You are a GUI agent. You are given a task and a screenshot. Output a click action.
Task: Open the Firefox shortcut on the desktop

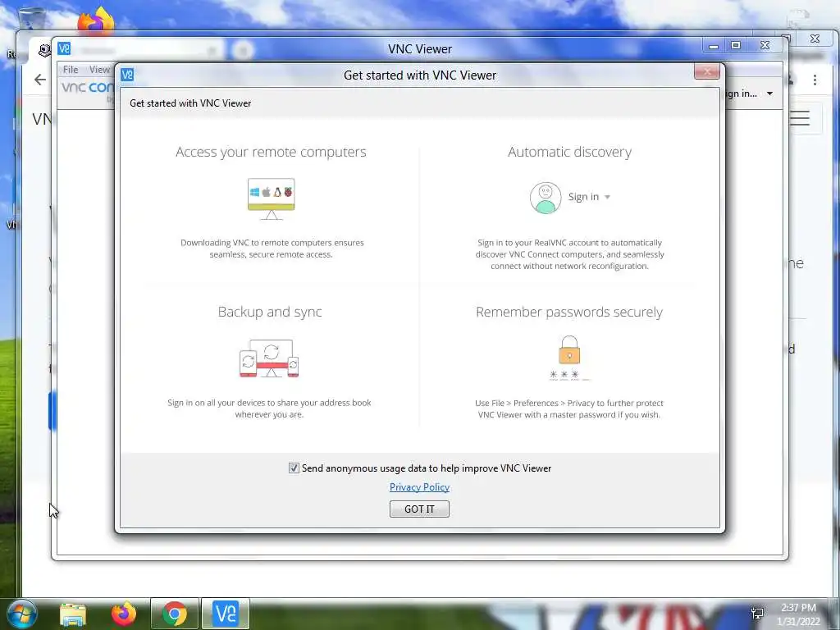click(x=96, y=21)
